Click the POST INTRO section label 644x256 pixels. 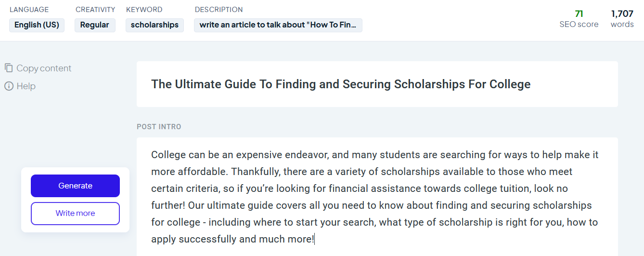159,127
